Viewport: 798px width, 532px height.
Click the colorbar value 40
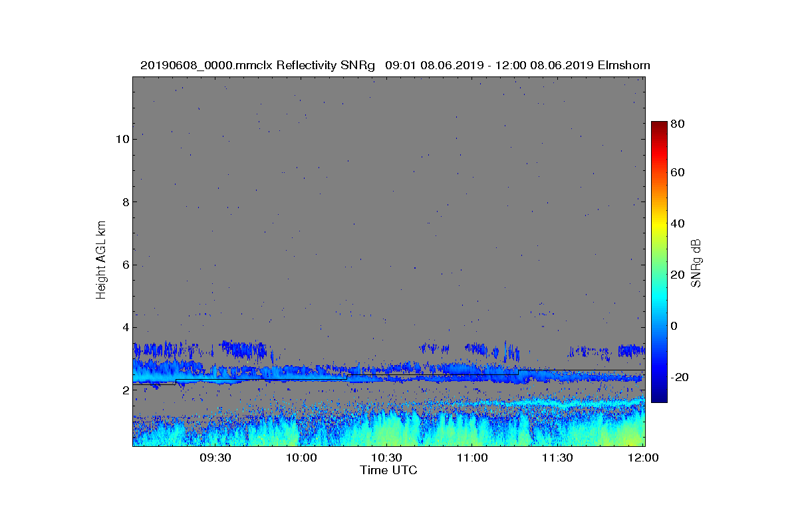pyautogui.click(x=678, y=223)
